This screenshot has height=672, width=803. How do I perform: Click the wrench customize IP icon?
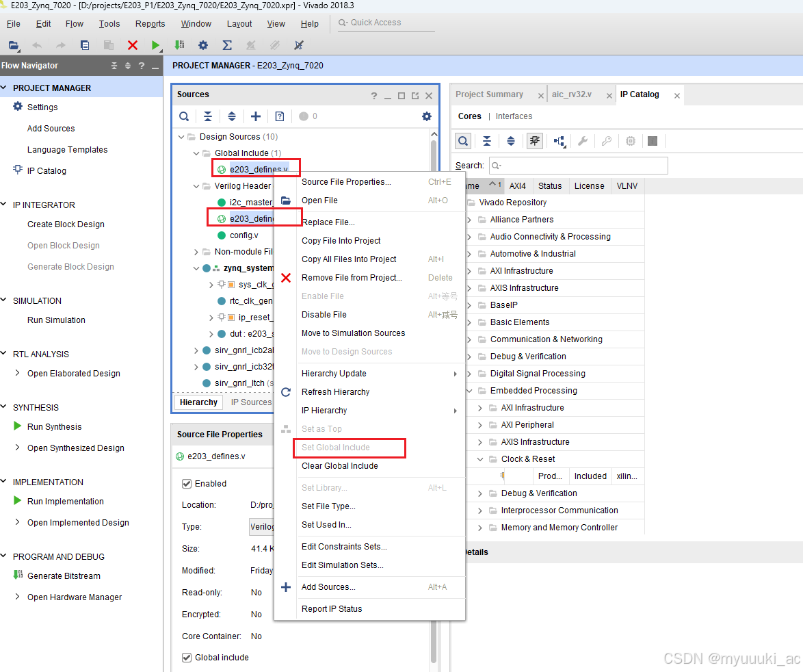point(583,141)
